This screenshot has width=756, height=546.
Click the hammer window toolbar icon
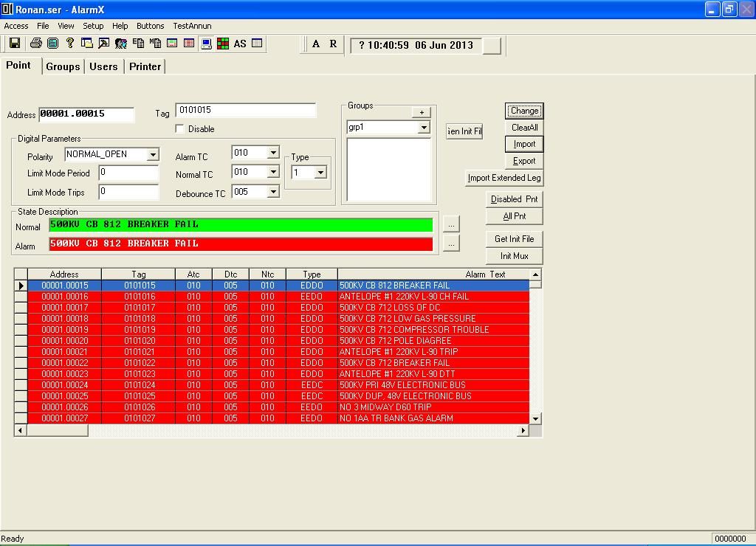tap(103, 44)
